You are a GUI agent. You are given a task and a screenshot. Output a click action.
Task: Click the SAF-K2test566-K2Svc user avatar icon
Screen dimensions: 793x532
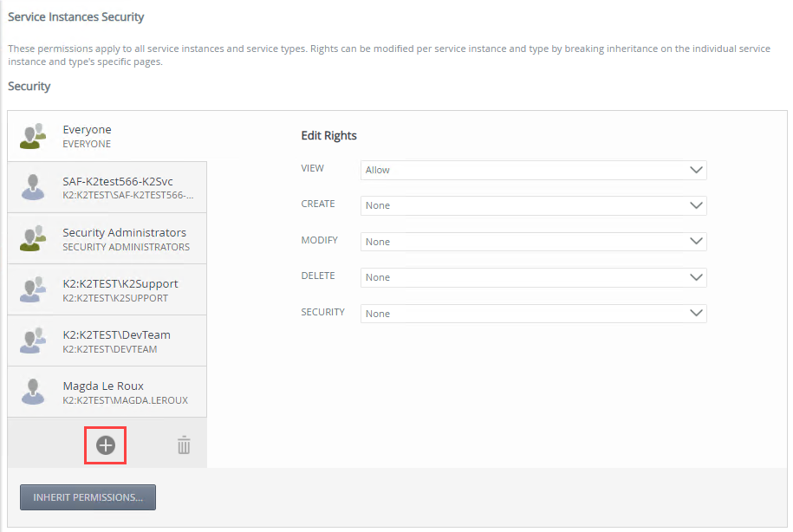pyautogui.click(x=34, y=187)
